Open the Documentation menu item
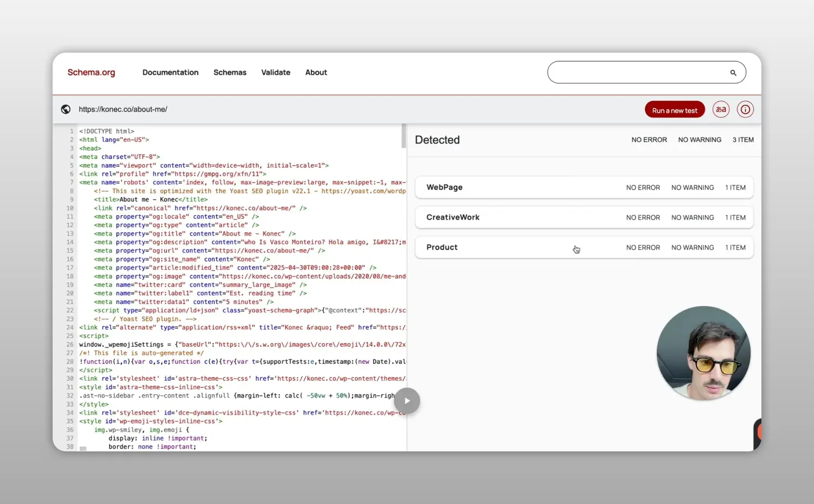Screen dimensions: 814x504 171,73
